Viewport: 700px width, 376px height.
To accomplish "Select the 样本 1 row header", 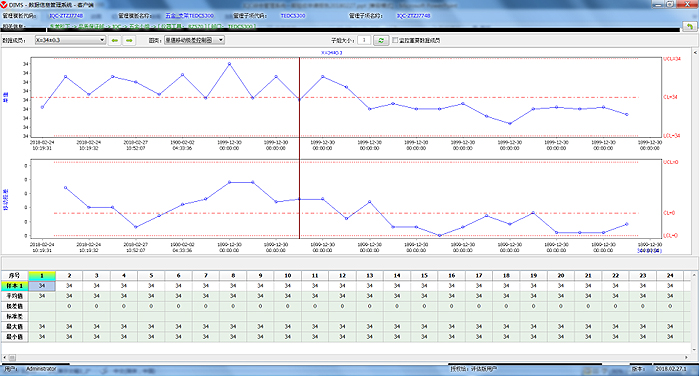I will pyautogui.click(x=15, y=286).
